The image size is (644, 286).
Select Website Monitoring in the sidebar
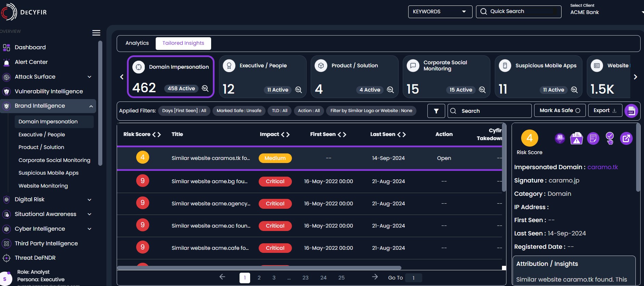[43, 186]
